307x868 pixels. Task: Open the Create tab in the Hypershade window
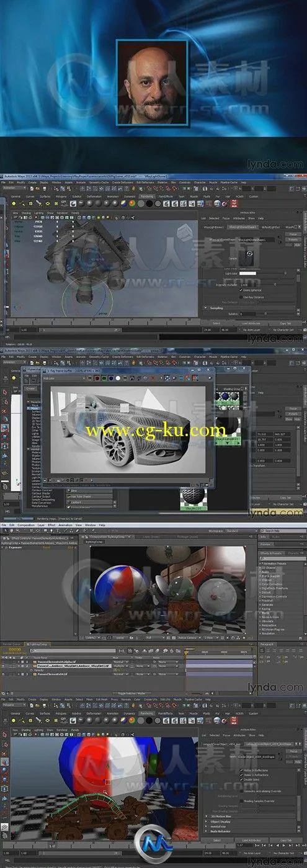pyautogui.click(x=30, y=389)
